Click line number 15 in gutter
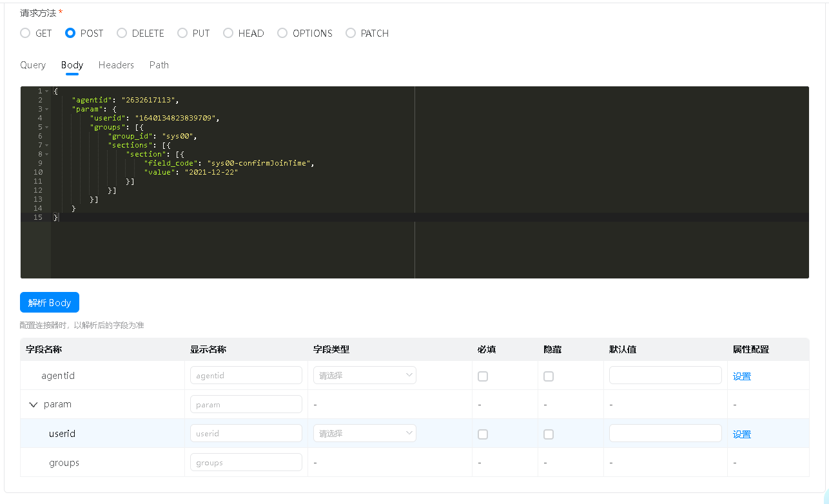This screenshot has height=504, width=829. [38, 217]
